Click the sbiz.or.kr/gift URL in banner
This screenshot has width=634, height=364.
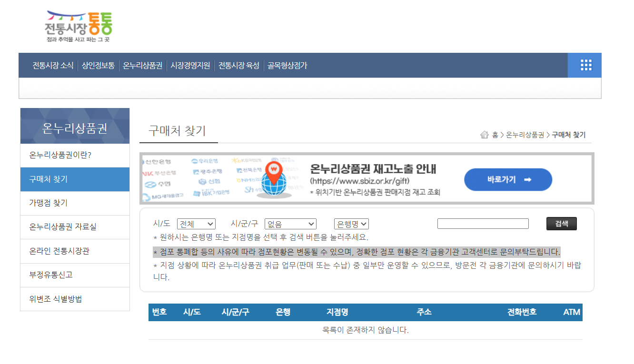tap(359, 181)
